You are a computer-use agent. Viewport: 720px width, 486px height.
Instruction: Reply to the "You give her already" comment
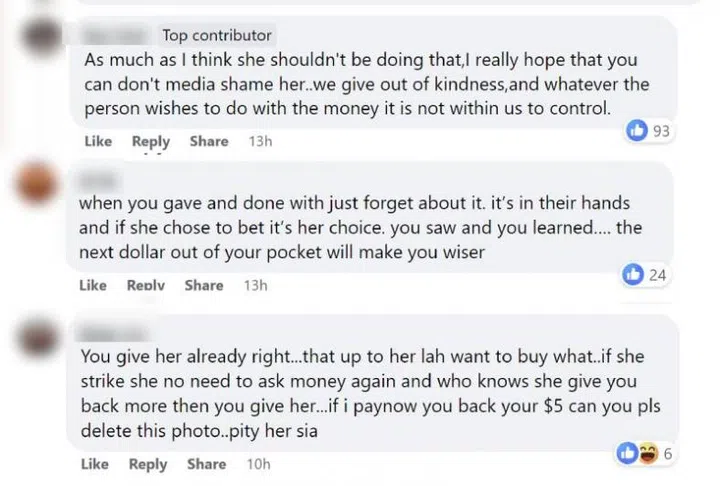point(148,464)
